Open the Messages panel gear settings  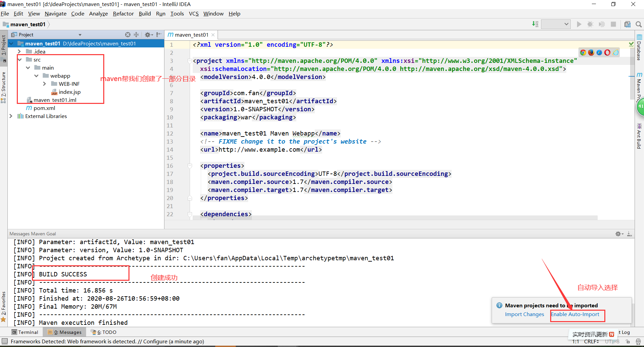[619, 234]
